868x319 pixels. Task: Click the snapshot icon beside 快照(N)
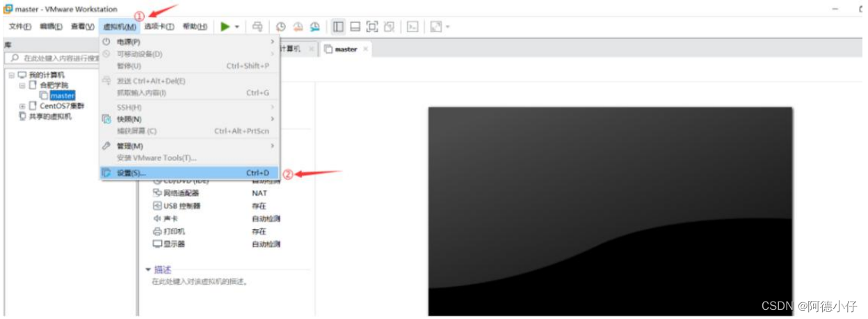coord(106,119)
